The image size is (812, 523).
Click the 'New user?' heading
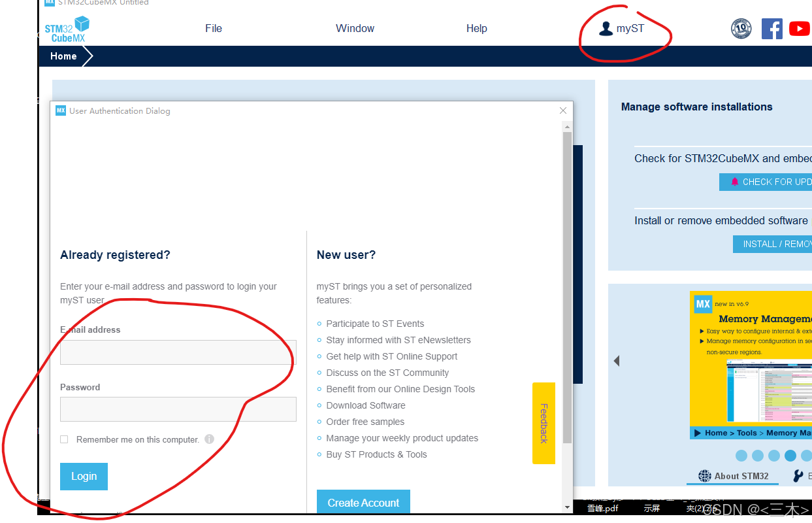346,255
